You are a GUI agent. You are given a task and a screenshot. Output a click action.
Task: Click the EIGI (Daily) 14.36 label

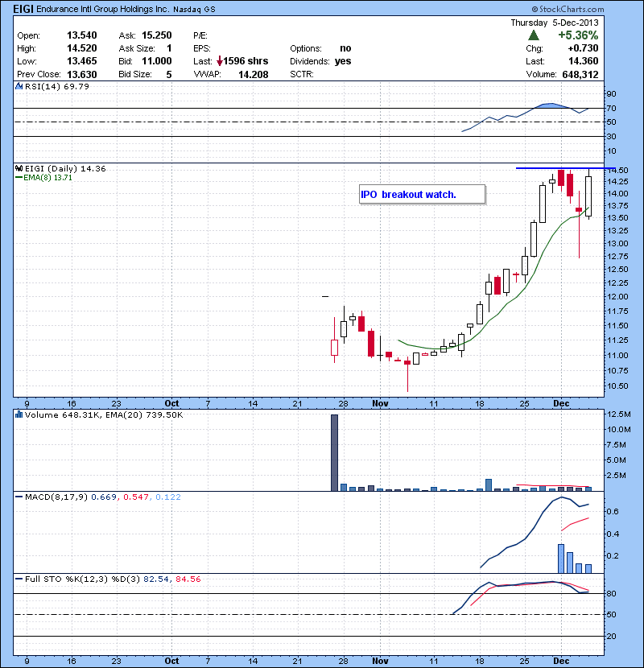(65, 169)
